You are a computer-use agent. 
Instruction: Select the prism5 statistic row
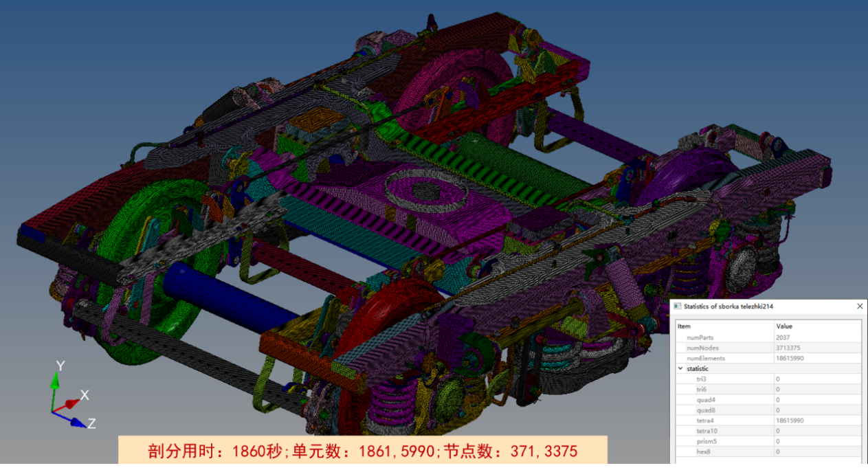coord(706,441)
